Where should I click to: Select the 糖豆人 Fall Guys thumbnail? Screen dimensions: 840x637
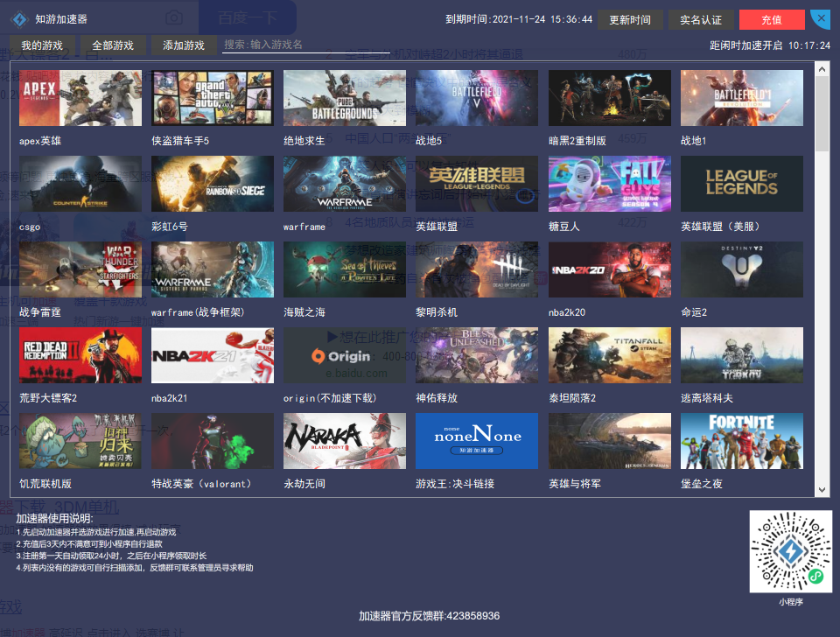(610, 184)
